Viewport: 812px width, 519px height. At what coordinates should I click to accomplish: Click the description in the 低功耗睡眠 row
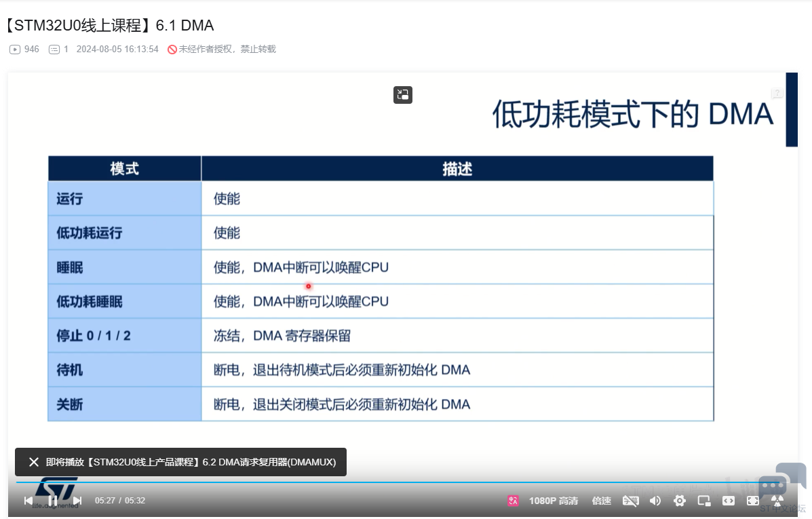tap(301, 301)
